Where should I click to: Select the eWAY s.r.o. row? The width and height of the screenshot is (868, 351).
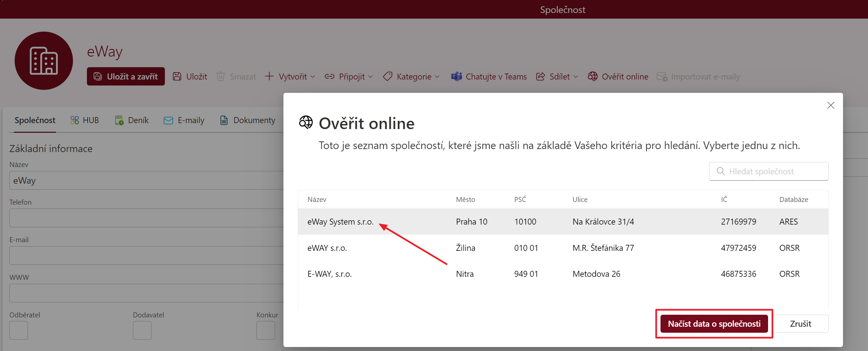coord(563,248)
